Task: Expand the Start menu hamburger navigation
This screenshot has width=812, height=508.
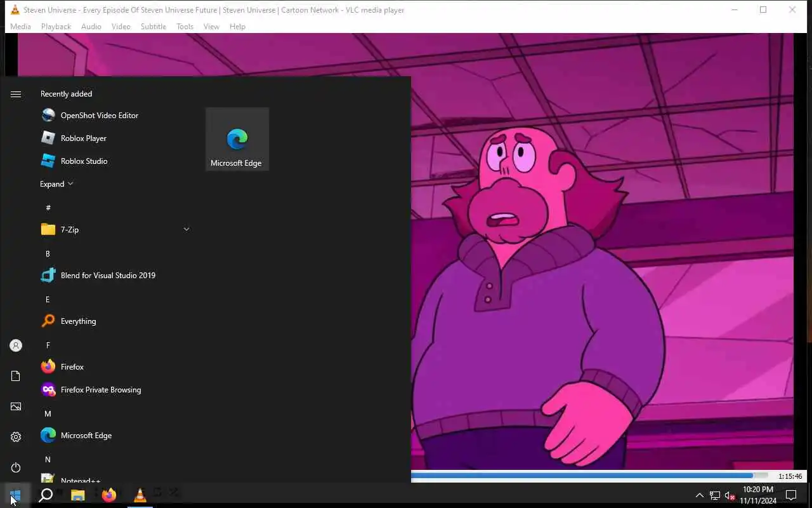Action: 16,94
